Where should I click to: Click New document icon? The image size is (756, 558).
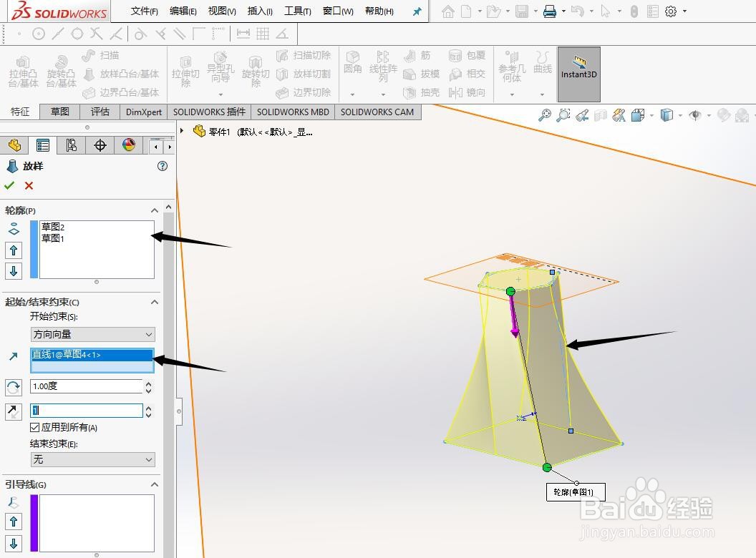(x=466, y=11)
